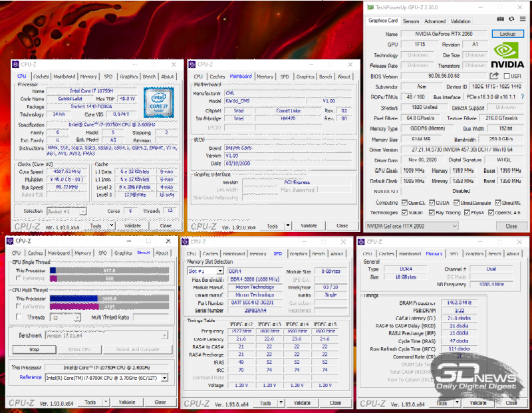532x413 pixels.
Task: Click Tools button in CPU-Z SPD window
Action: [265, 403]
